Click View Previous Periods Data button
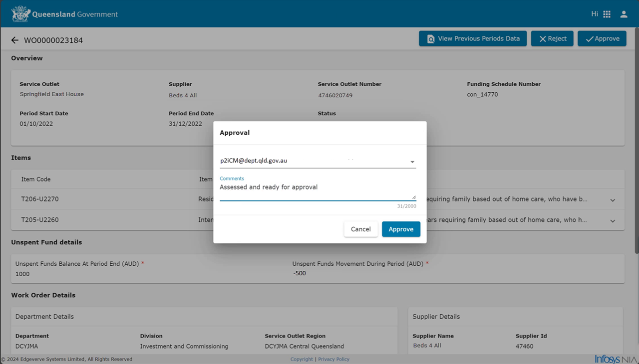 (473, 38)
